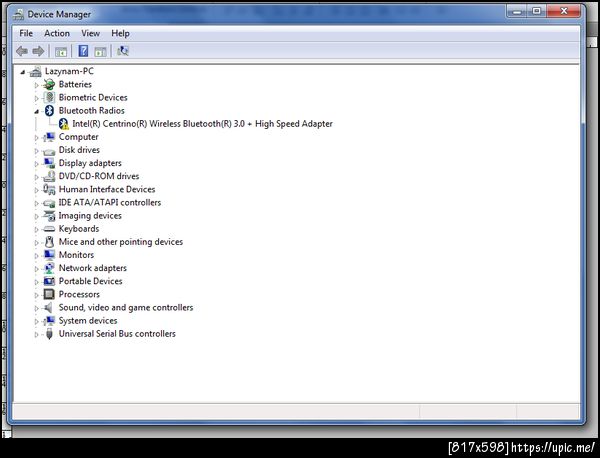Click the Processors chip icon
The image size is (600, 458).
pyautogui.click(x=49, y=294)
